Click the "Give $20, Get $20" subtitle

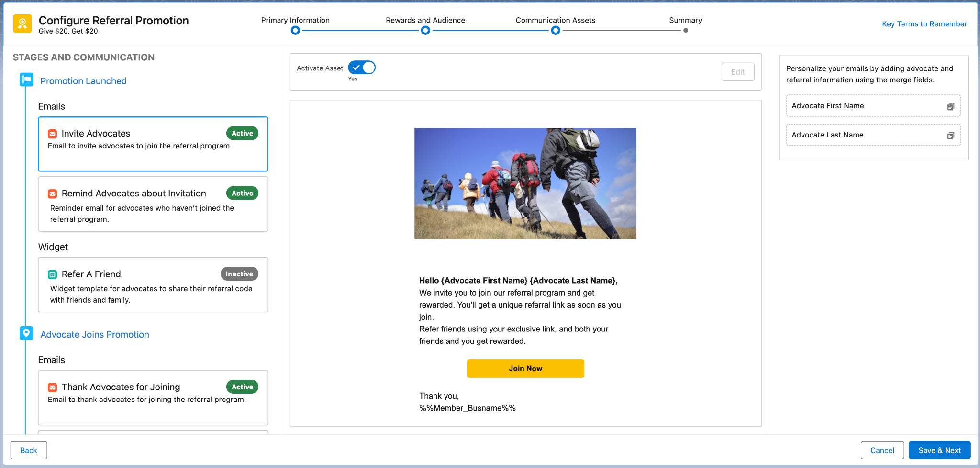point(68,31)
